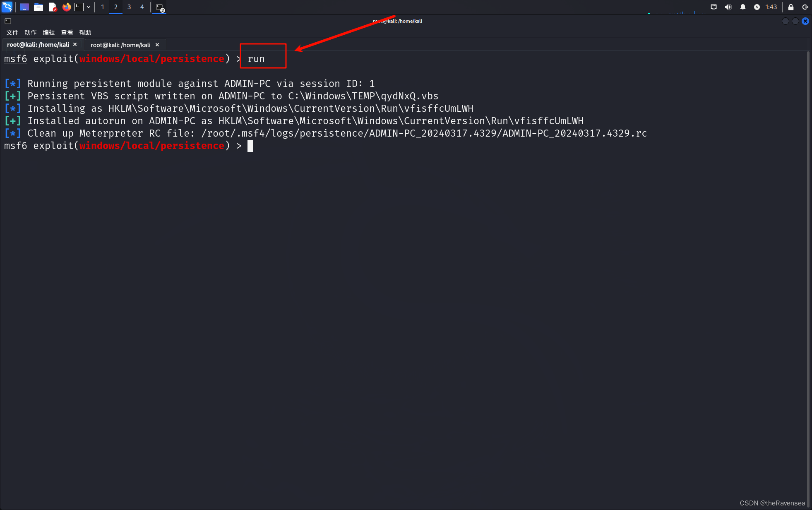Maximize the terminal window
The image size is (812, 510).
(x=795, y=21)
